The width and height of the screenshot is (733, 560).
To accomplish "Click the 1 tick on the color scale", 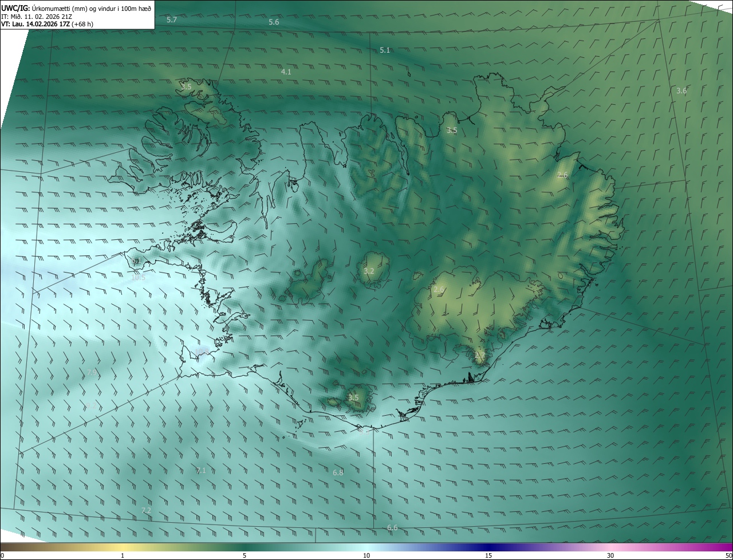I will tap(123, 556).
